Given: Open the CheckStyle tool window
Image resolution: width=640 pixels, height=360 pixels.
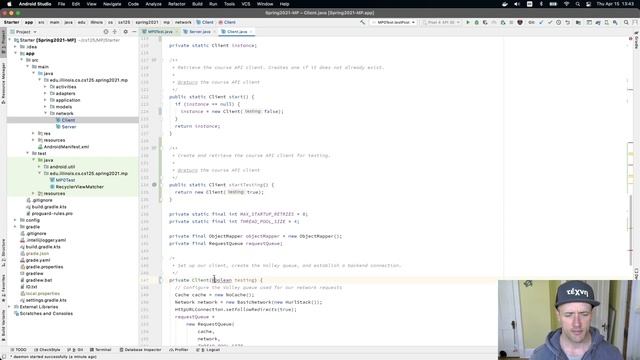Looking at the screenshot, I should pyautogui.click(x=47, y=350).
